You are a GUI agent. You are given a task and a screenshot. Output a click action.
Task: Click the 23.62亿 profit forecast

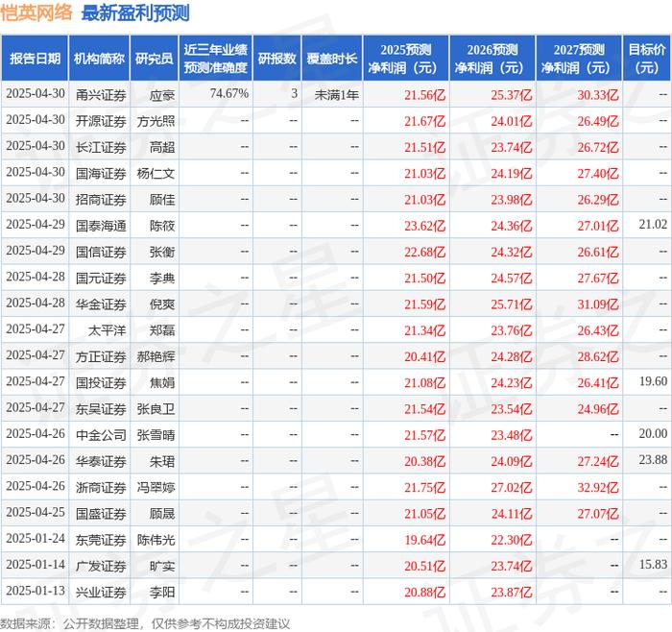[424, 226]
